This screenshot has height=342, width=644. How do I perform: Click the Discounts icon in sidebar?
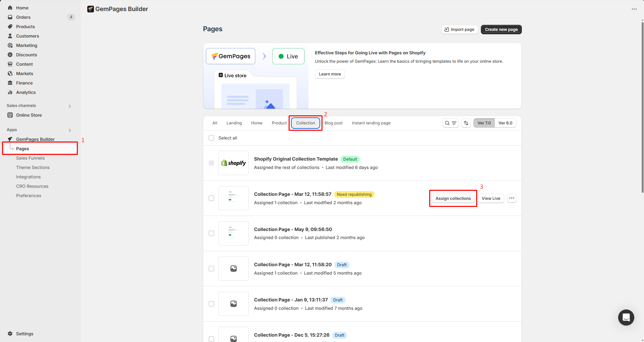[10, 55]
